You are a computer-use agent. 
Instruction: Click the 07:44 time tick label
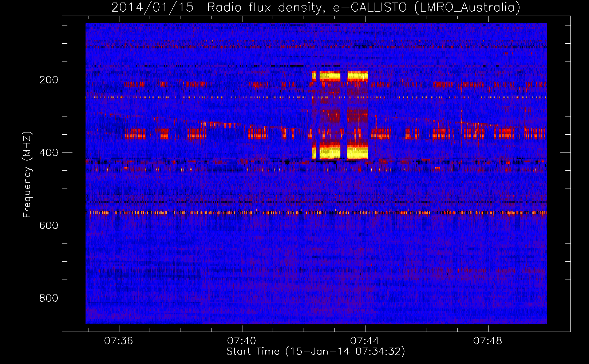[365, 341]
